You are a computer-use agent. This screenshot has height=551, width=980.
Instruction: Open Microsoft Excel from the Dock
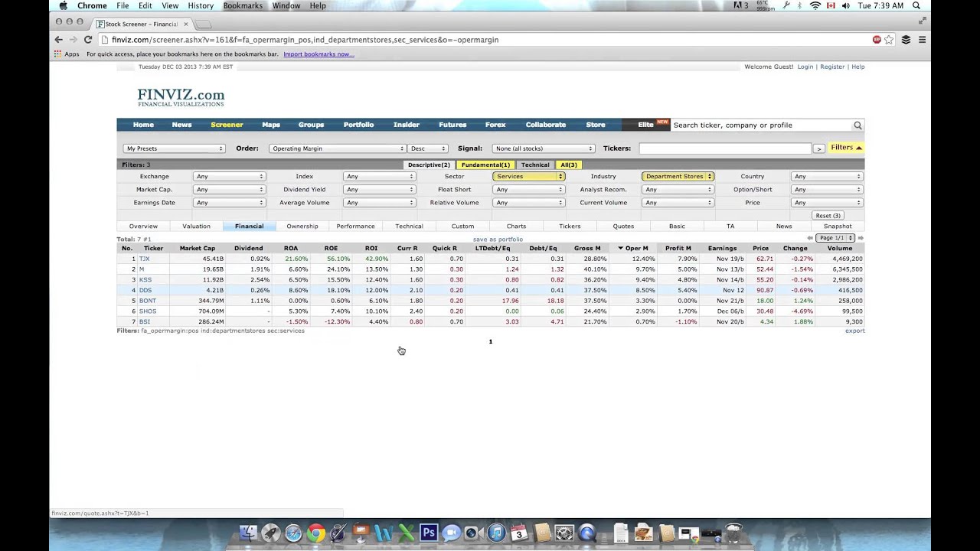pos(406,533)
